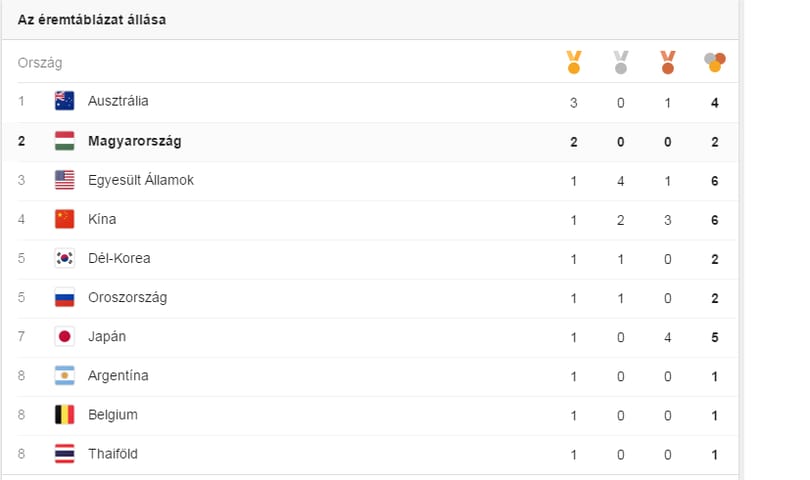The width and height of the screenshot is (810, 480).
Task: Click the Australia flag icon
Action: 65,101
